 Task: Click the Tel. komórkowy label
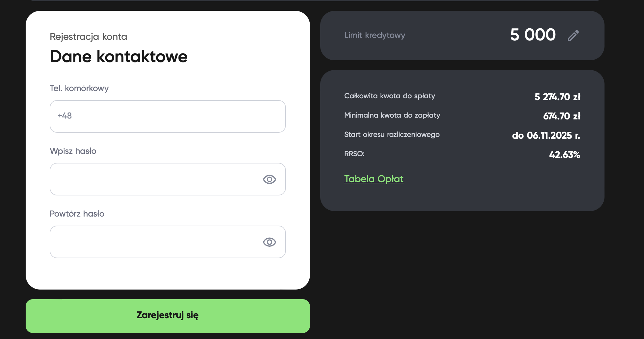pyautogui.click(x=79, y=88)
